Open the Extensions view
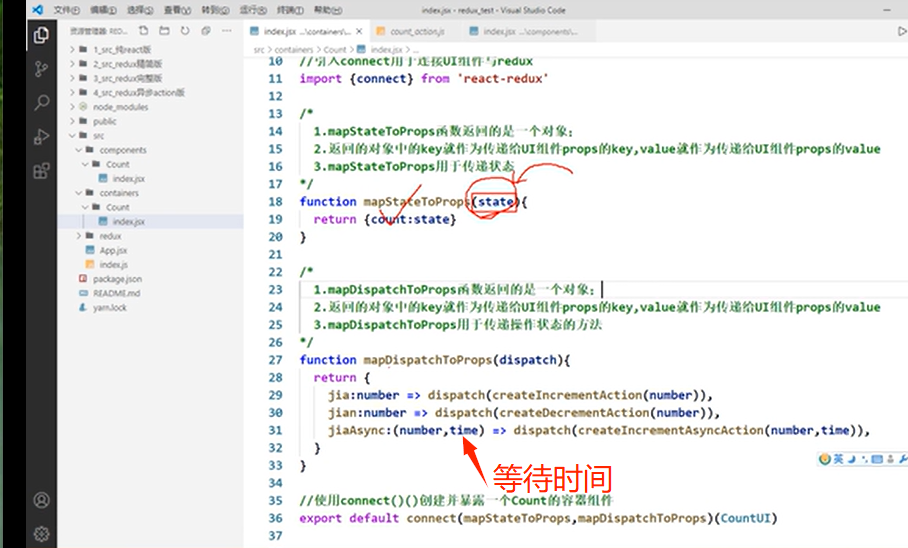 point(41,171)
